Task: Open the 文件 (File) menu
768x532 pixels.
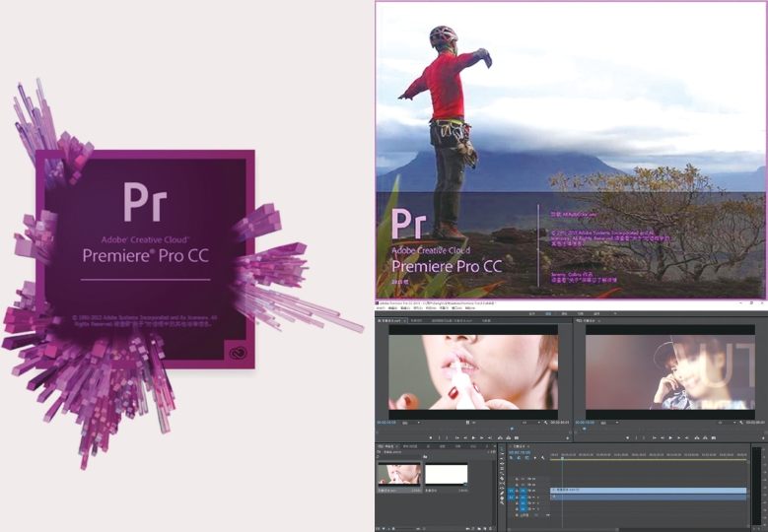Action: 381,307
